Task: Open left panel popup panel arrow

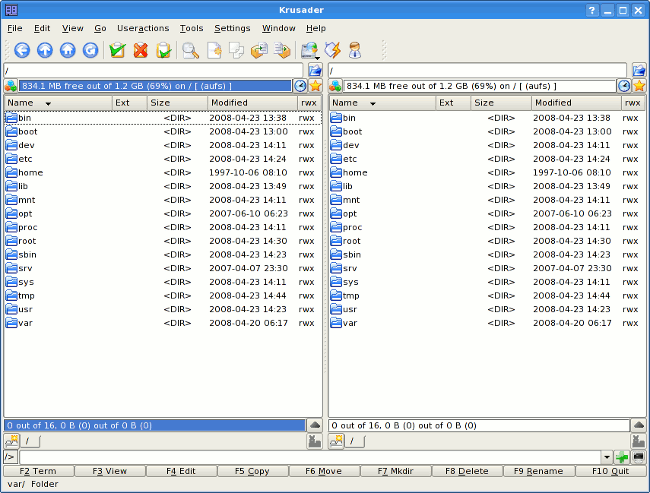Action: click(315, 425)
